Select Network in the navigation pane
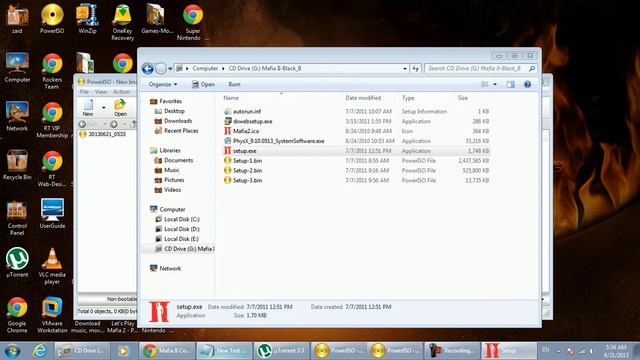Viewport: 640px width, 360px height. point(170,269)
